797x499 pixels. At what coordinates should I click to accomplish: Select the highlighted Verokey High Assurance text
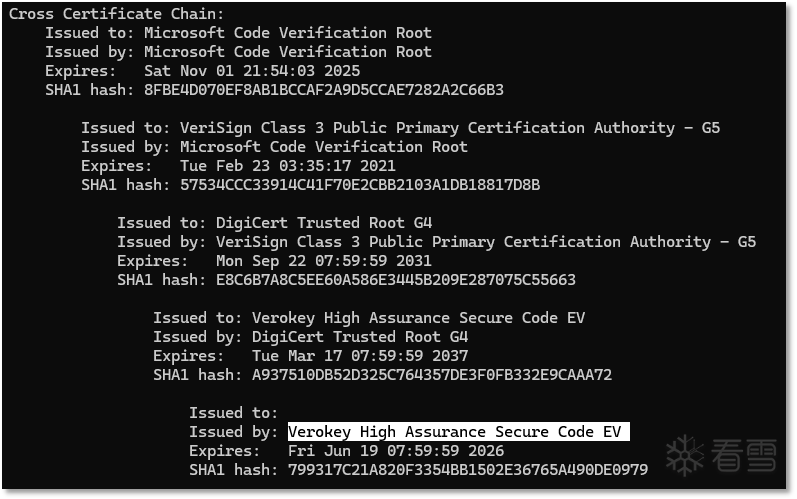(458, 432)
